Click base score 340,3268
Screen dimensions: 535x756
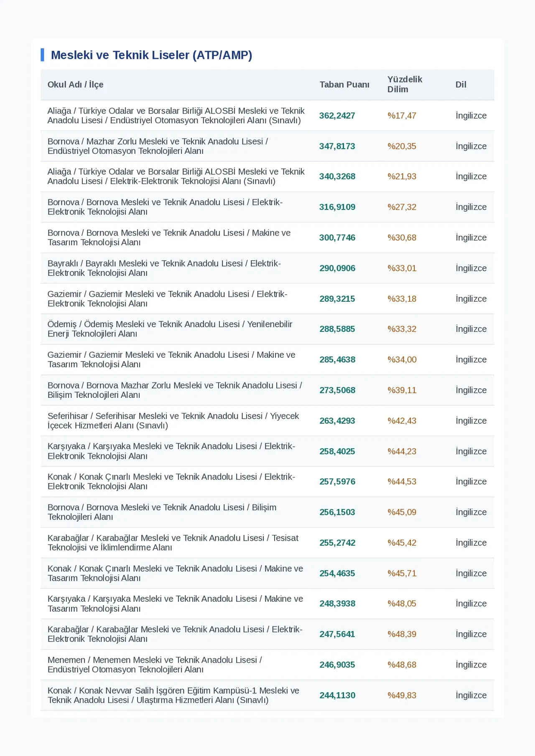(337, 176)
